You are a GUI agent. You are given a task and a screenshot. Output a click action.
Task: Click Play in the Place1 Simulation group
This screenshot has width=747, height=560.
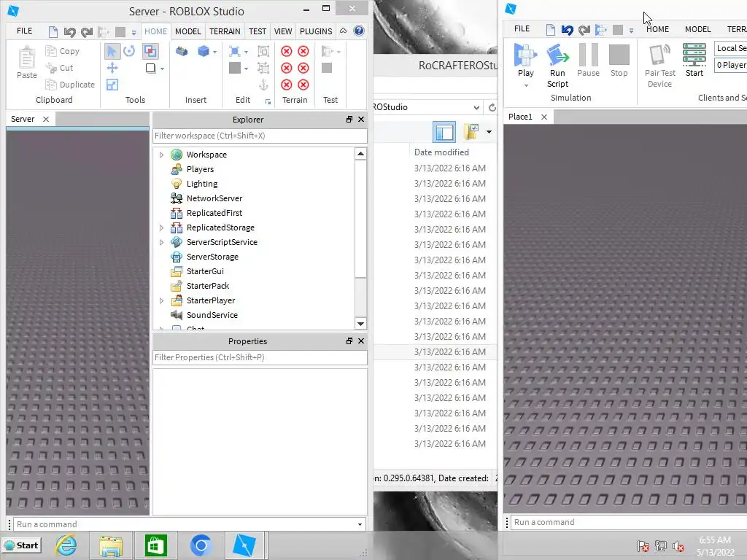tap(525, 61)
